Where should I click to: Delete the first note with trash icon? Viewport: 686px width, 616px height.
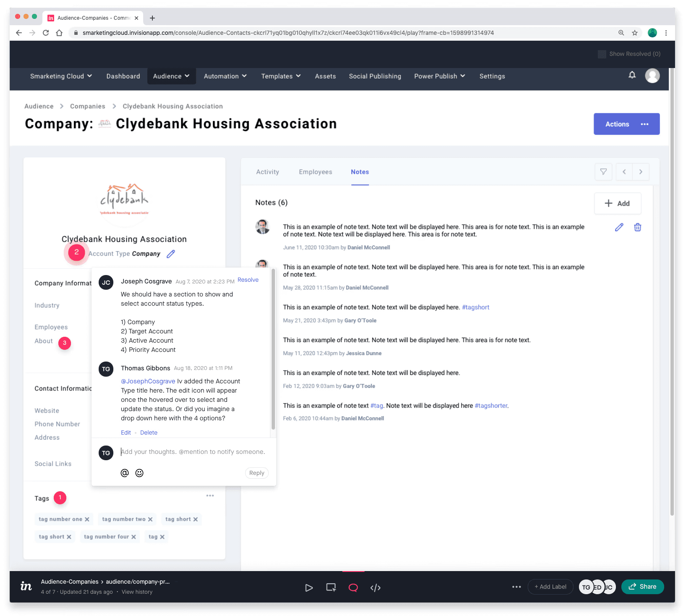(x=638, y=227)
